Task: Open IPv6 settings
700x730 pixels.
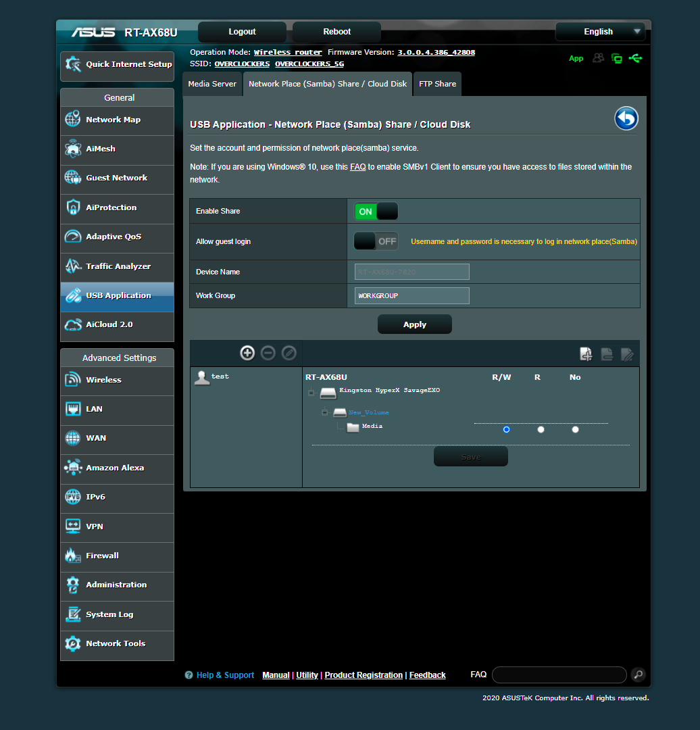Action: pyautogui.click(x=118, y=497)
